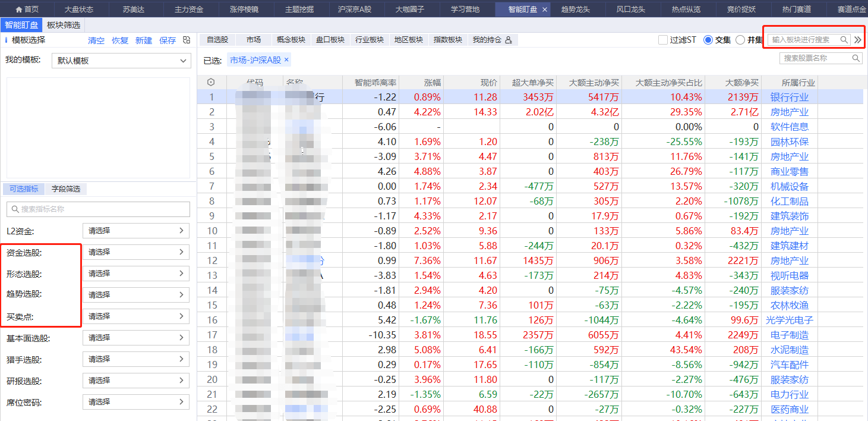Switch to the 板块筛选 tab
This screenshot has height=421, width=868.
pos(63,25)
